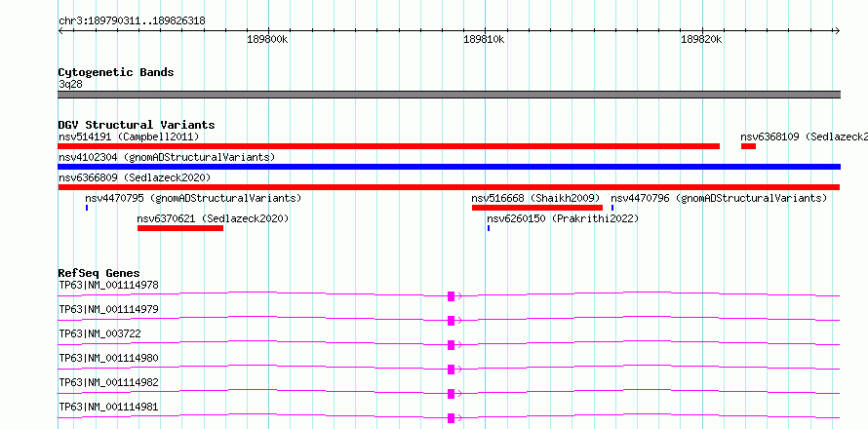The image size is (868, 429).
Task: Click the tiny blue nsv4470796 marker
Action: coord(612,208)
